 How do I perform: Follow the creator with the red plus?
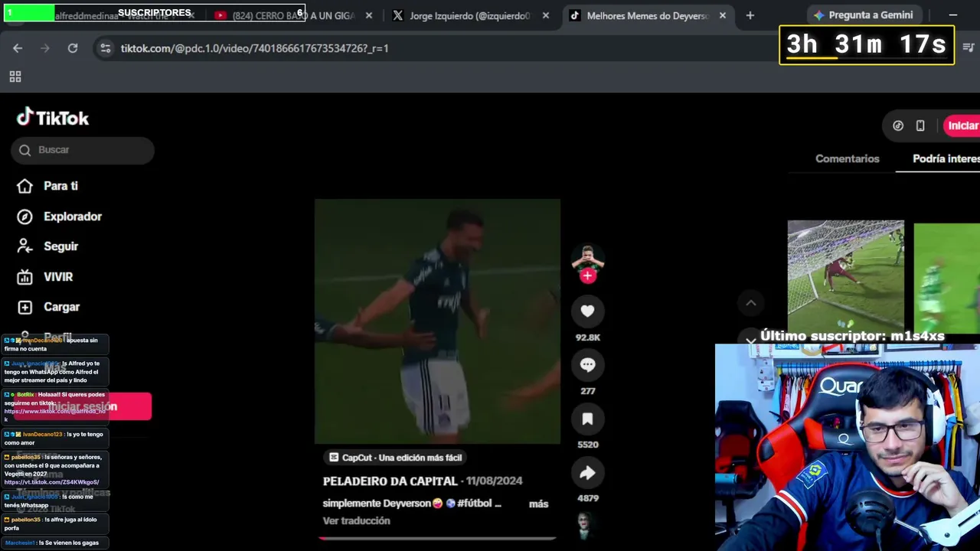[x=587, y=276]
